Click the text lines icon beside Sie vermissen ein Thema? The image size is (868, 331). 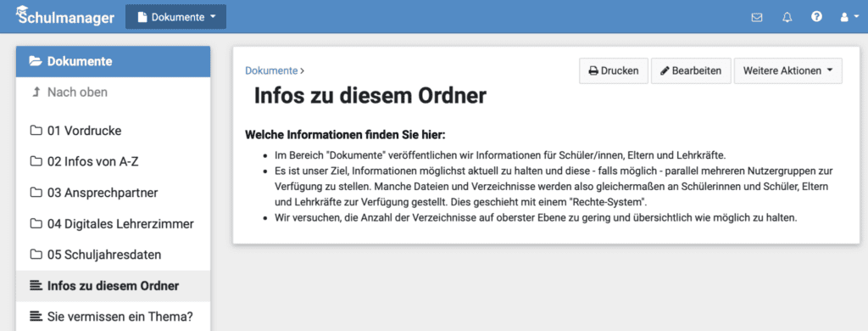click(36, 317)
